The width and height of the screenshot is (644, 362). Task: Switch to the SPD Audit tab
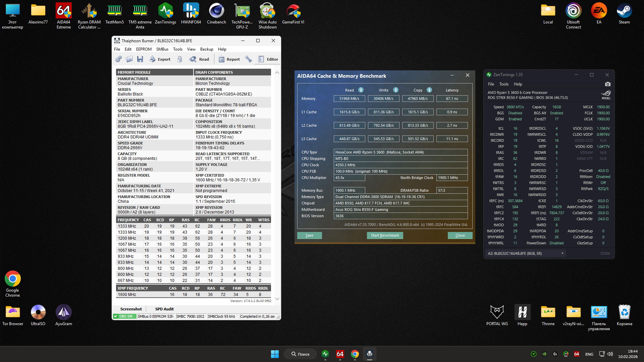164,309
